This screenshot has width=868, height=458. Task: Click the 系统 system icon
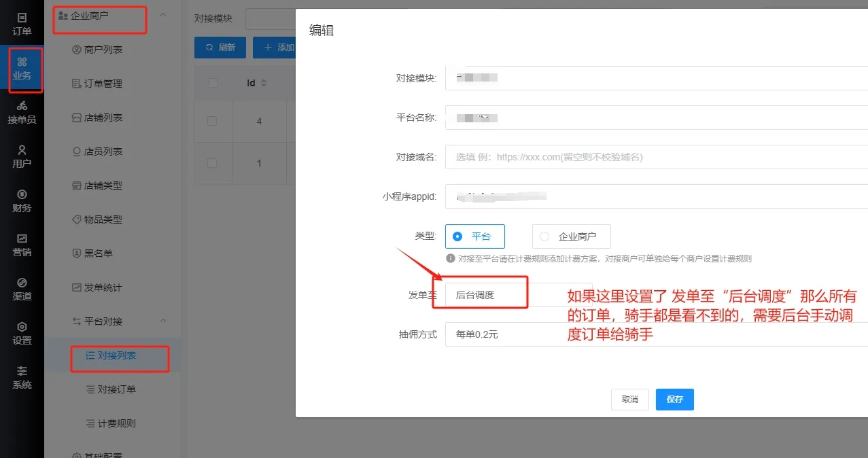click(x=22, y=377)
